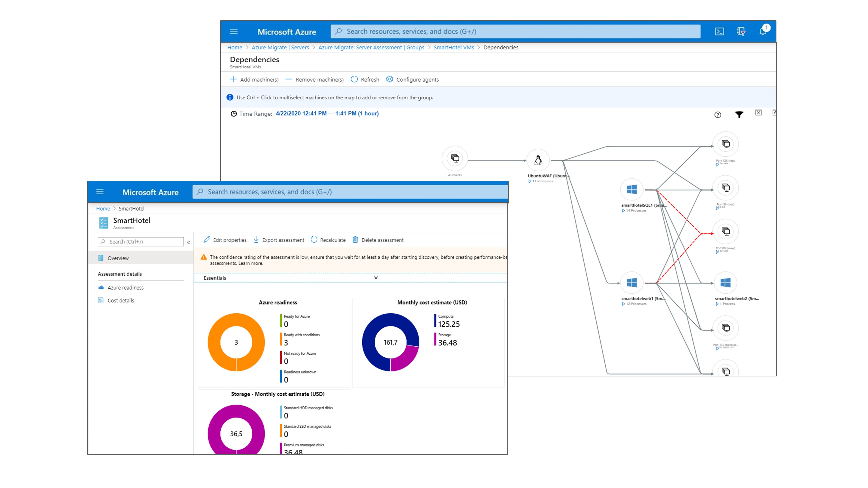Open Cloud Shell icon in back window
Image resolution: width=868 pixels, height=488 pixels.
pos(719,31)
